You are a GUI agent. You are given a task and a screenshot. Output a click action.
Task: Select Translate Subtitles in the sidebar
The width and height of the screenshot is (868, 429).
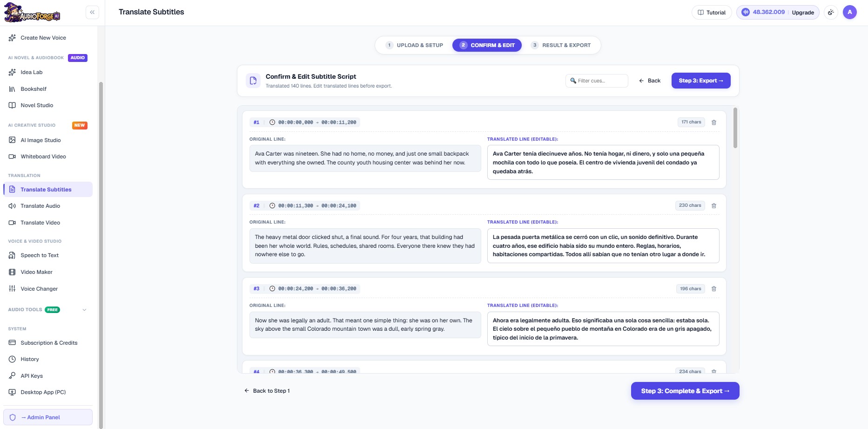pyautogui.click(x=48, y=190)
